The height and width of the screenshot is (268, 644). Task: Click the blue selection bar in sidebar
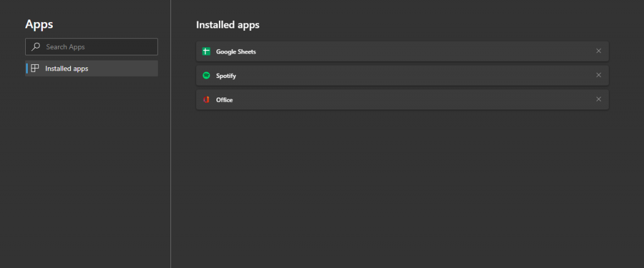pos(26,68)
